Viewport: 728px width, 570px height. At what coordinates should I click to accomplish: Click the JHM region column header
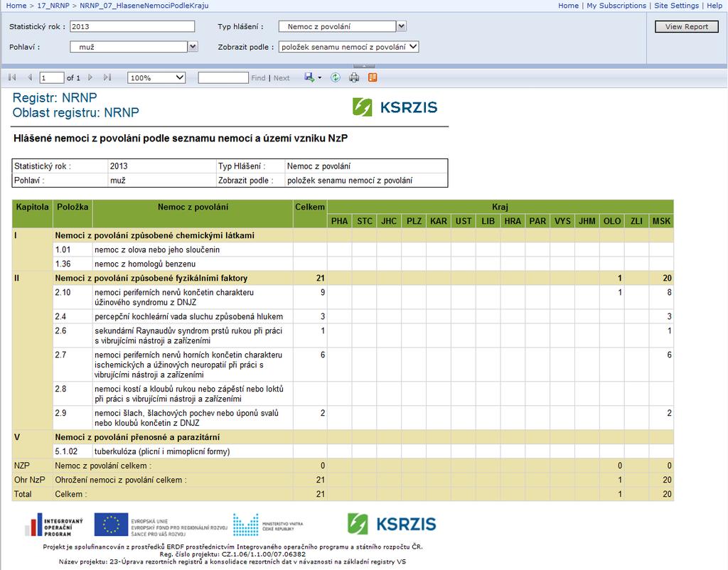[587, 221]
